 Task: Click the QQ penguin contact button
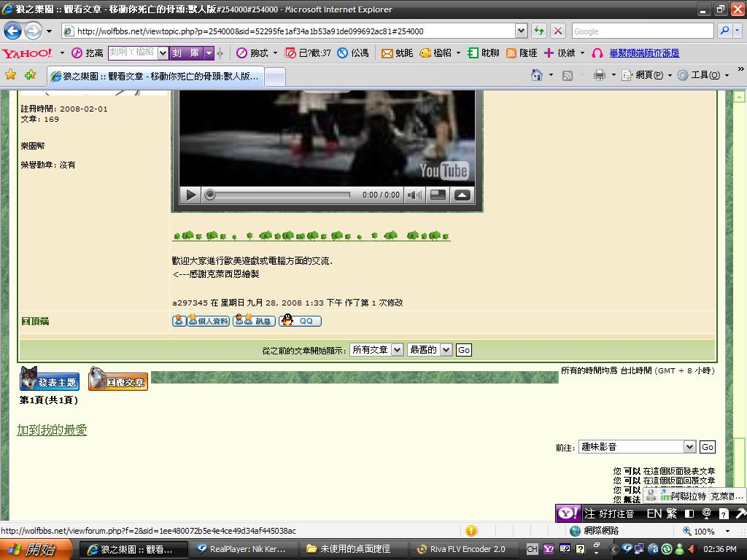tap(300, 321)
